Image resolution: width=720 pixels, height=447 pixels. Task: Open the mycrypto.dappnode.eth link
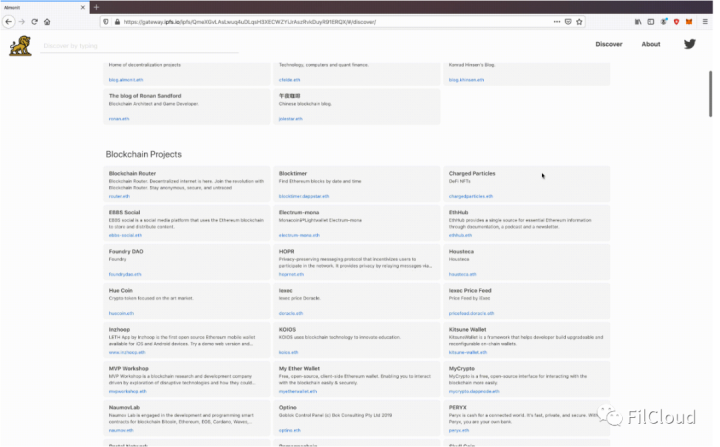474,391
